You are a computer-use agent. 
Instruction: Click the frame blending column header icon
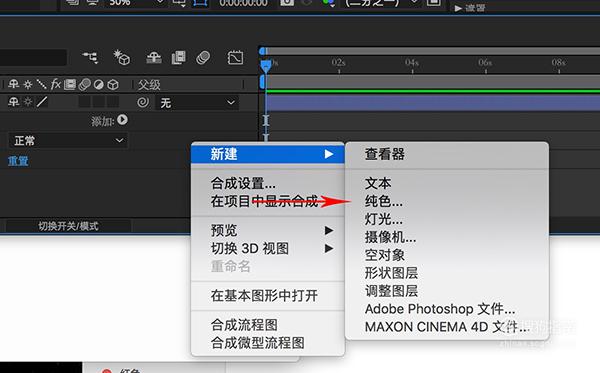coord(70,84)
